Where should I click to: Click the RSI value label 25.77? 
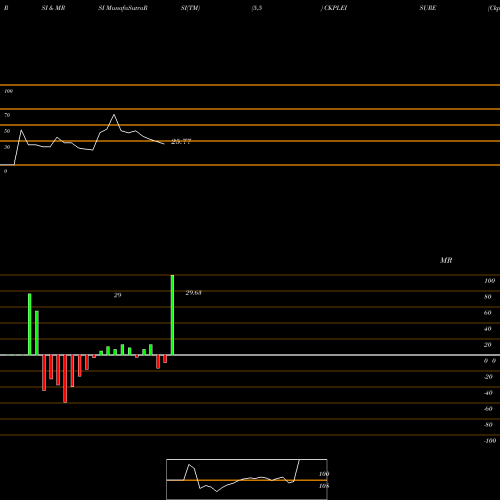(x=181, y=142)
